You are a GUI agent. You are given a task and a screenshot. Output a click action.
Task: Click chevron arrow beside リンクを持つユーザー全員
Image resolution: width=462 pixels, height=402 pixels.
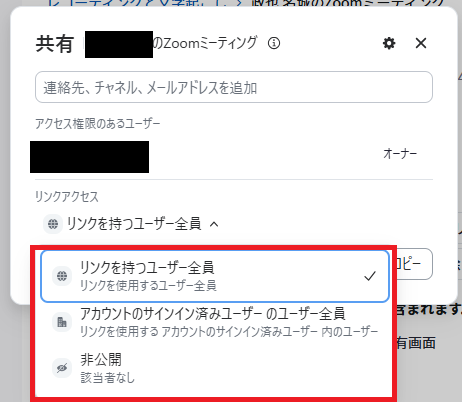214,224
